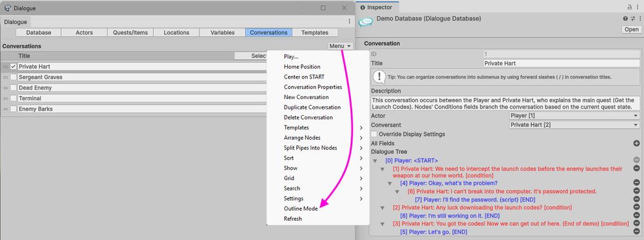Open the Inspector tab's kebab options menu

coord(637,7)
